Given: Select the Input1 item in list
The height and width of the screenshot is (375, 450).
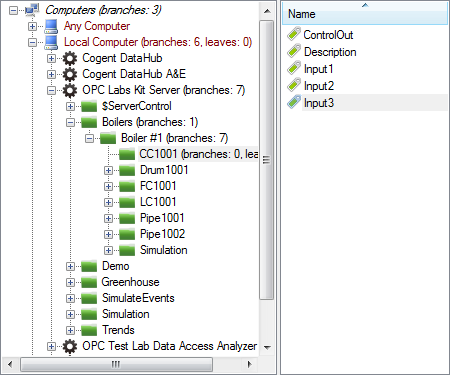Looking at the screenshot, I should pos(318,69).
